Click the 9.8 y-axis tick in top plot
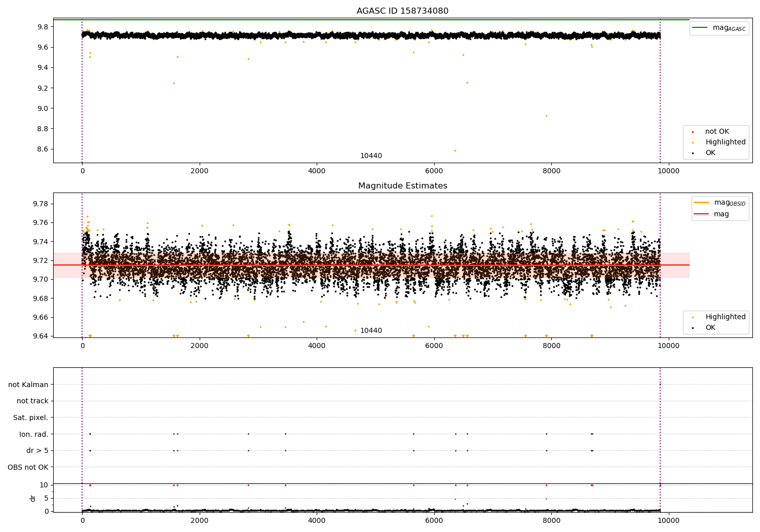This screenshot has width=760, height=532. click(x=43, y=27)
